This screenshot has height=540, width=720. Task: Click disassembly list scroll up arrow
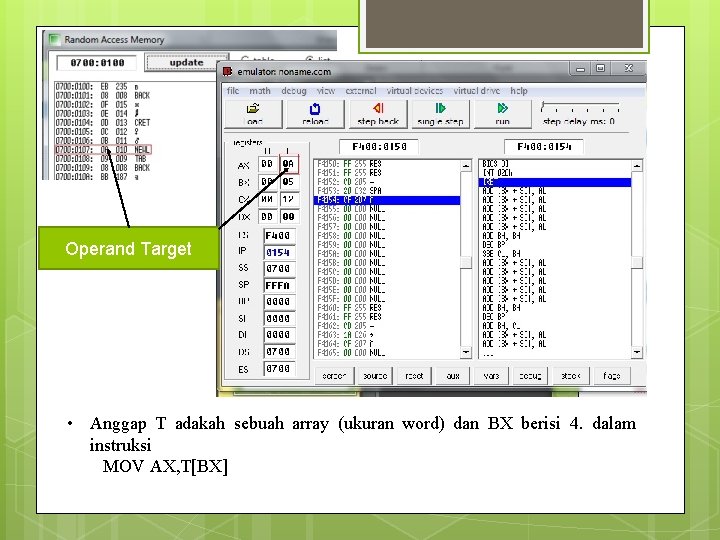[x=637, y=165]
